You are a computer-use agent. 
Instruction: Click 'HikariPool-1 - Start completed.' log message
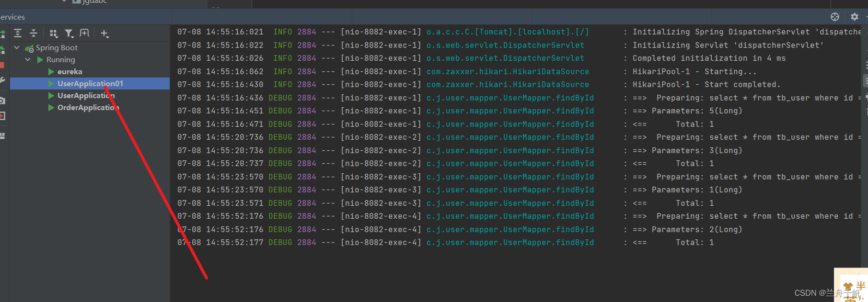click(x=706, y=84)
